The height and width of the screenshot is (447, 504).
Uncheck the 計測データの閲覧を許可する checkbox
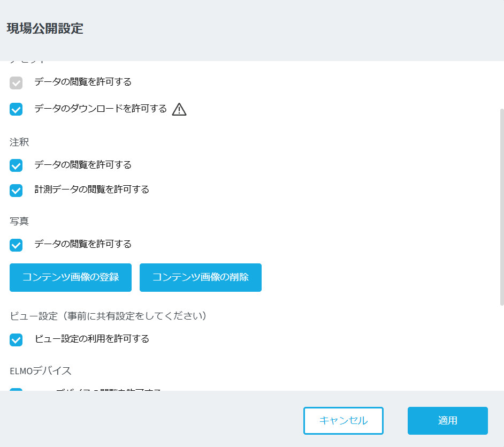click(16, 190)
